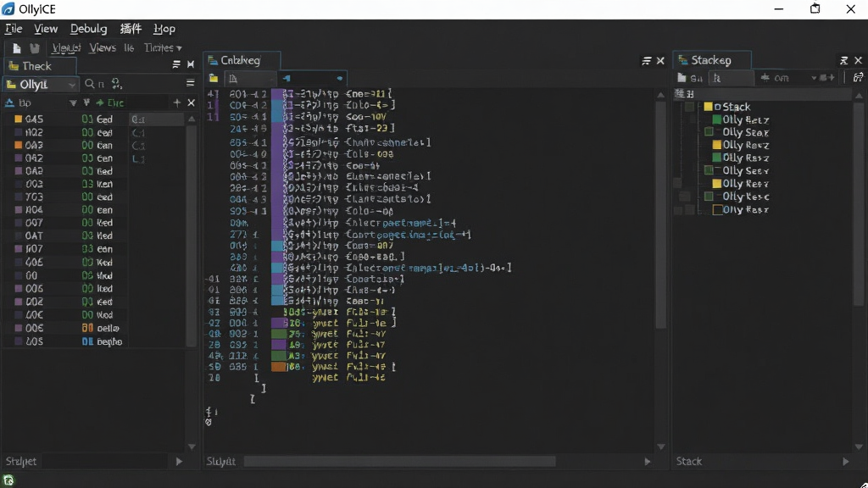Click the double-arrow icons in the Stackep toolbar
The width and height of the screenshot is (868, 488).
point(827,78)
